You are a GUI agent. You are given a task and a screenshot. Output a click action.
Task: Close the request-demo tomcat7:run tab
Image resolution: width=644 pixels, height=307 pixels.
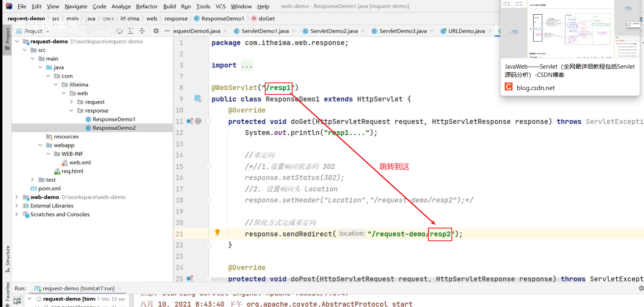pyautogui.click(x=120, y=288)
